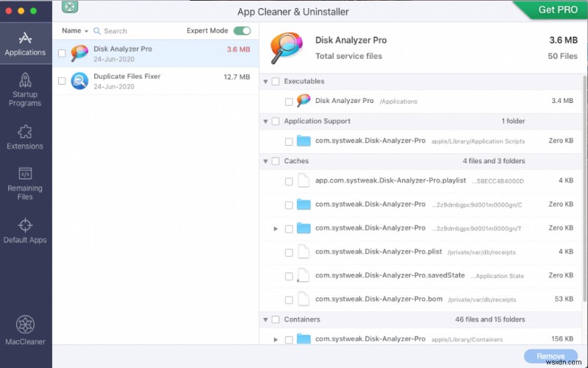The height and width of the screenshot is (368, 588).
Task: Click 'Total service files' text
Action: (348, 56)
